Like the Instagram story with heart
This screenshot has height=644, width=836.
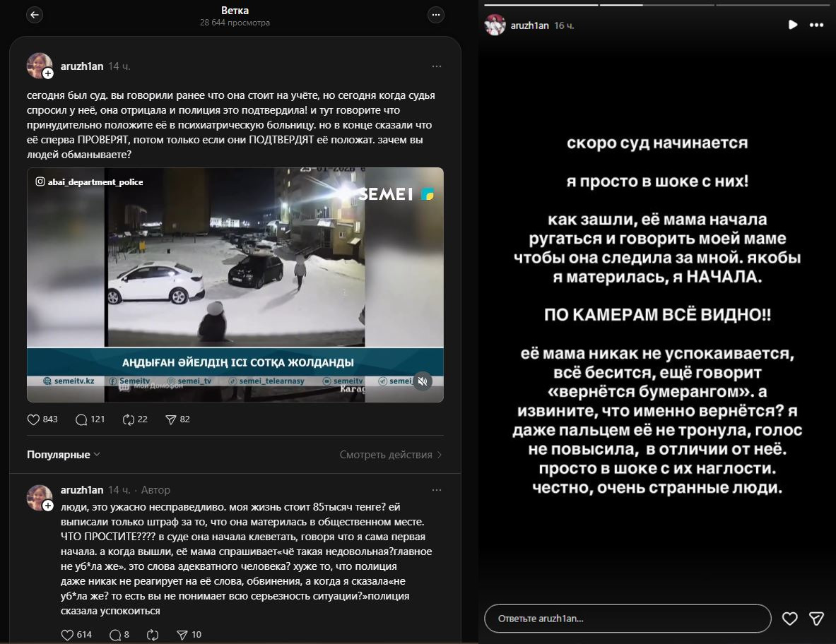(789, 619)
